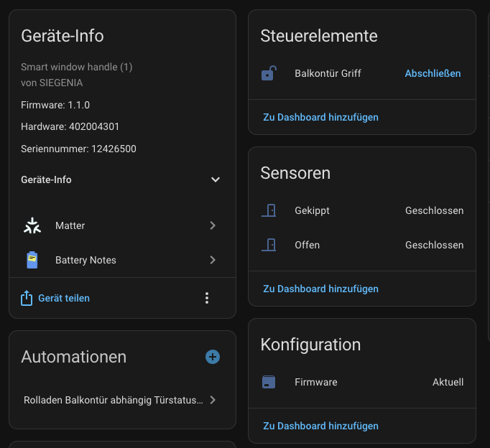
Task: Expand the Geräte-Info chevron dropdown
Action: [x=216, y=179]
